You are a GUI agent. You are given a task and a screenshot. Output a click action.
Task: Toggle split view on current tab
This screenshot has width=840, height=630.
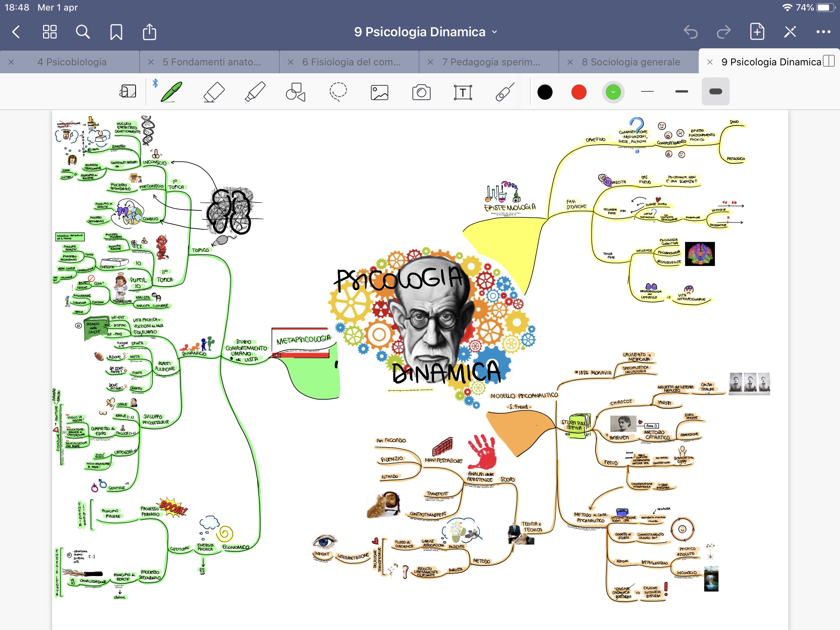click(x=828, y=61)
